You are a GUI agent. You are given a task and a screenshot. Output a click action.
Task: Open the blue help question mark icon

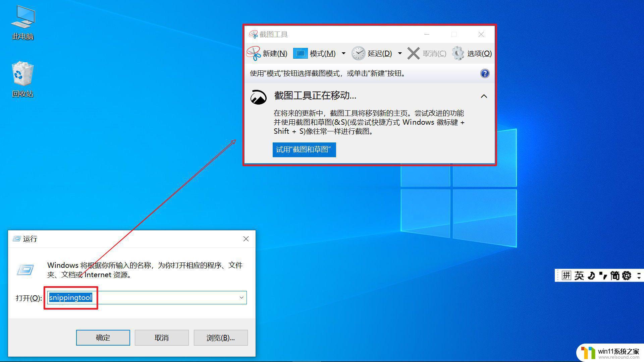[x=485, y=73]
